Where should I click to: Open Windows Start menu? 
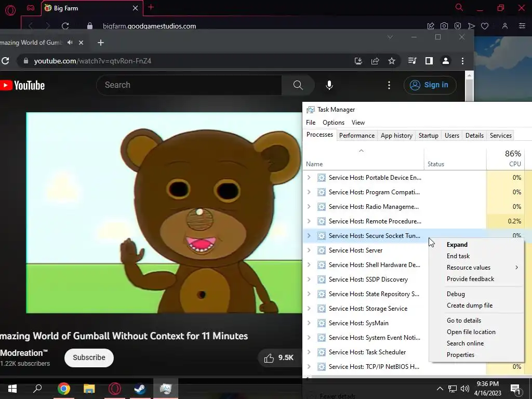12,388
